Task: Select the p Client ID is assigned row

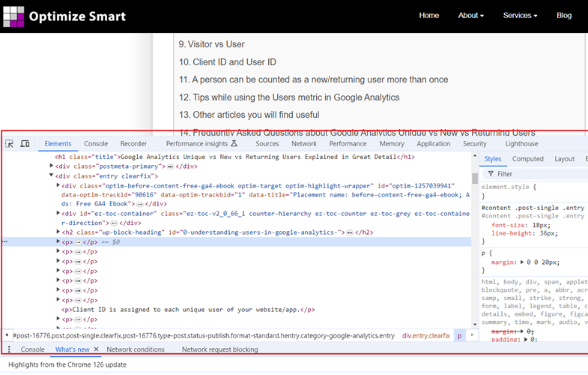Action: point(188,310)
